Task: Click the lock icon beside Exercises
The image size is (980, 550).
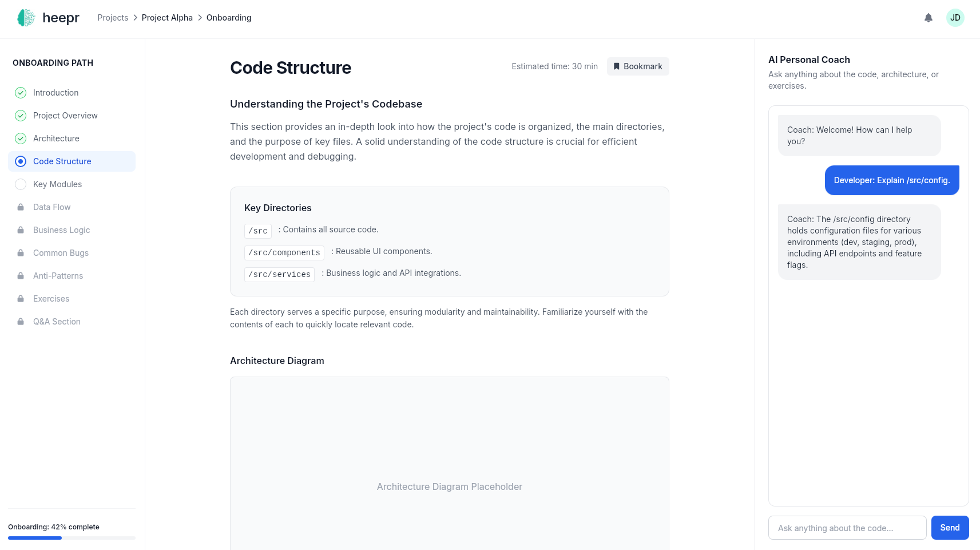Action: (21, 298)
